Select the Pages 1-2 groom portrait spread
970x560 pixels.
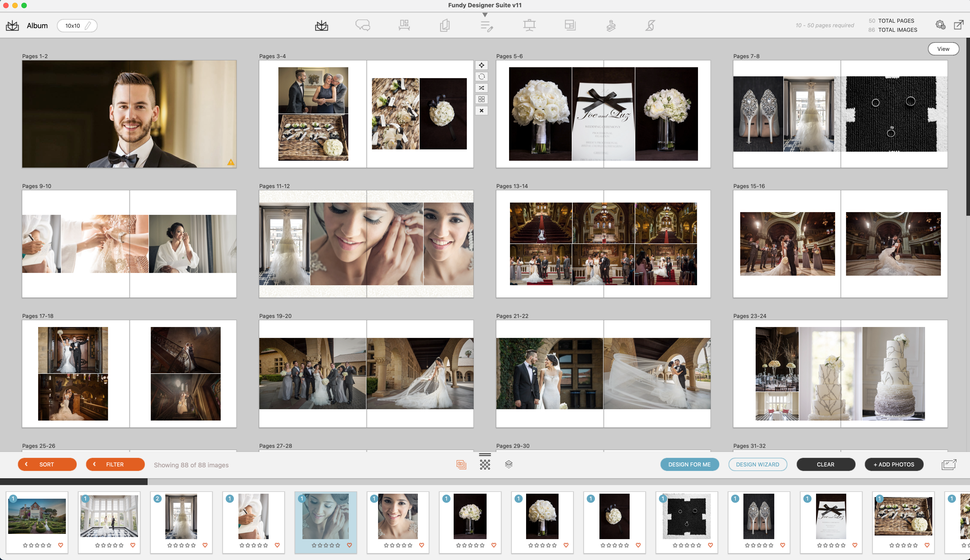pos(129,114)
